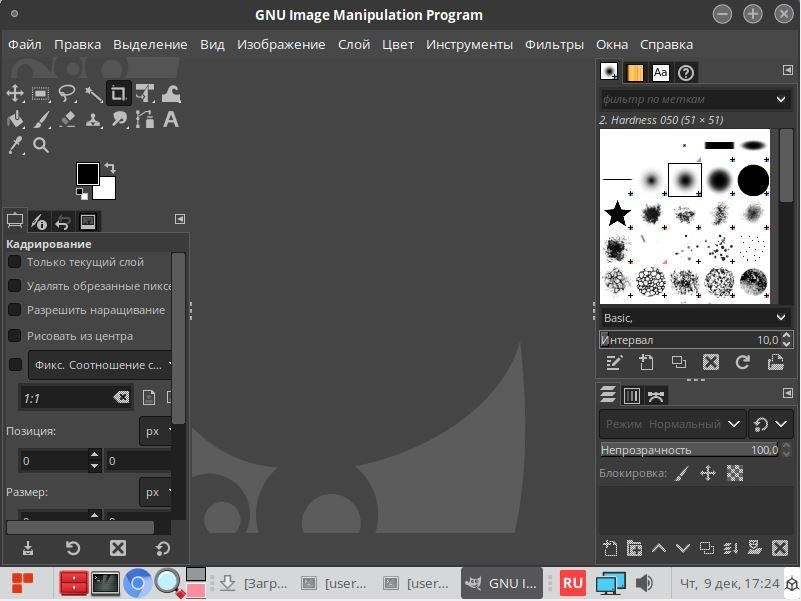Screen dimensions: 801x601
Task: Delete tool preset in Tool Options
Action: pyautogui.click(x=118, y=548)
